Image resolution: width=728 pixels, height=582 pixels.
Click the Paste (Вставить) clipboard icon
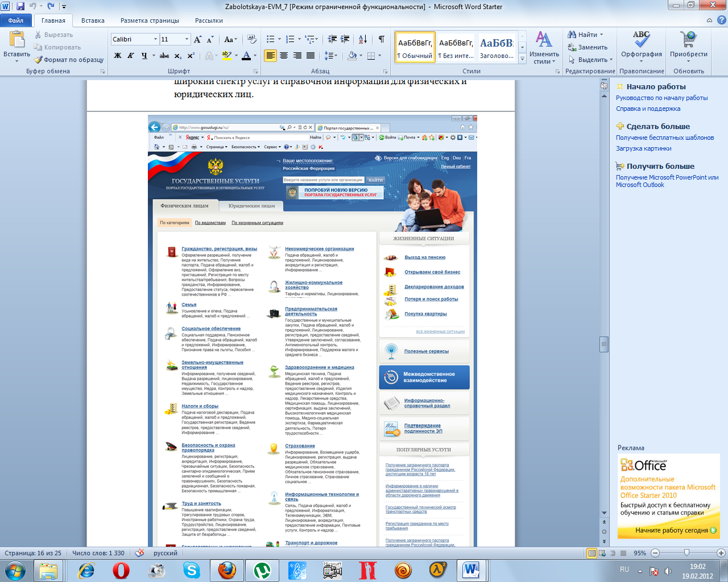pos(16,39)
